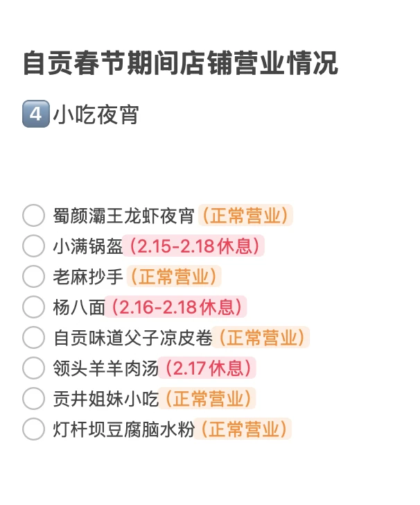Toggle the 贡井姐妹小吃 checkbox
The width and height of the screenshot is (420, 505).
pos(33,398)
